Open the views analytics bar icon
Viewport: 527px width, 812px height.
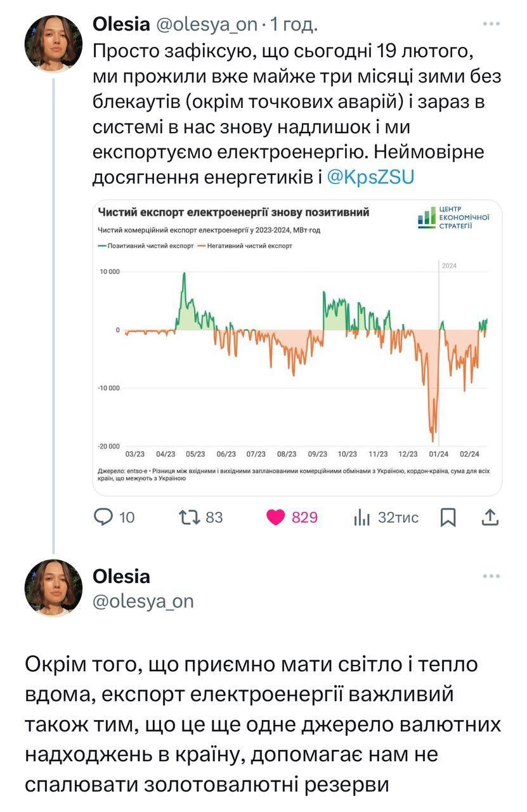tap(361, 518)
